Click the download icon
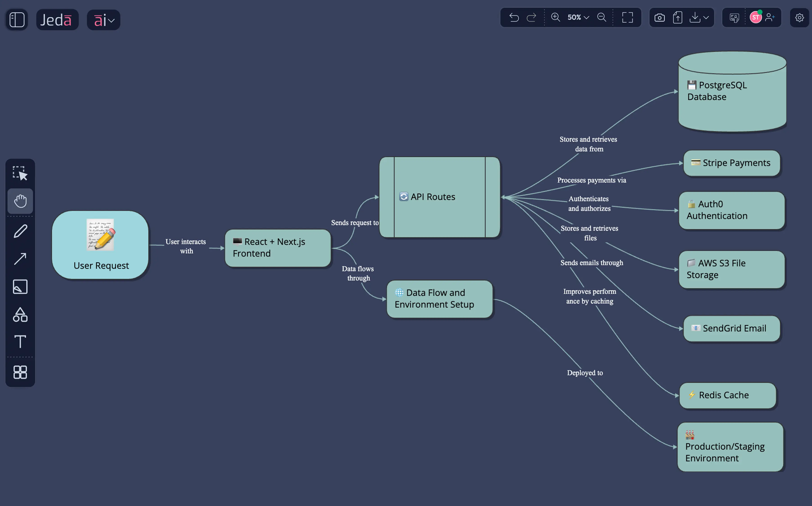The image size is (812, 506). pyautogui.click(x=695, y=17)
